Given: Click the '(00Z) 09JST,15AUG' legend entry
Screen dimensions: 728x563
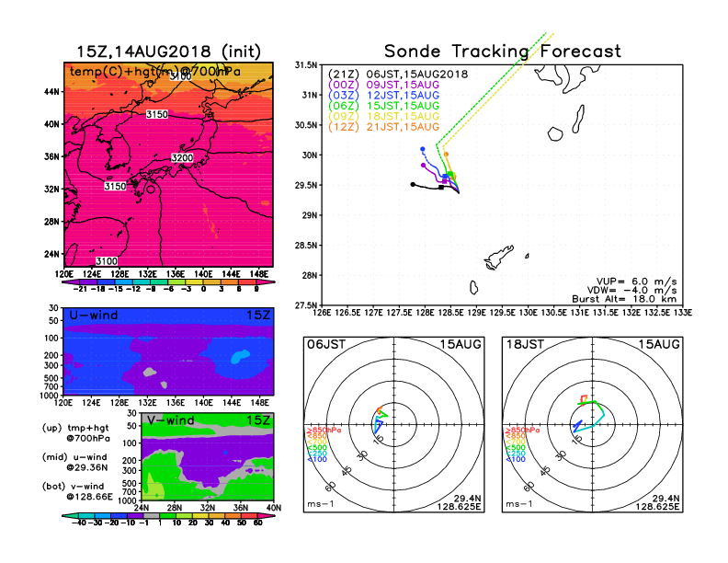Looking at the screenshot, I should point(383,85).
